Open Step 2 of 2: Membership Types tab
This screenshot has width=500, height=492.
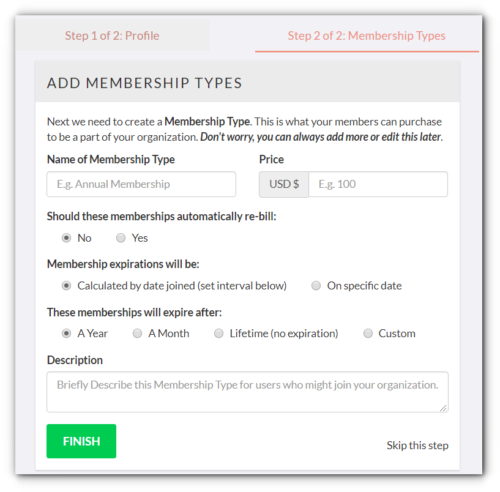367,36
